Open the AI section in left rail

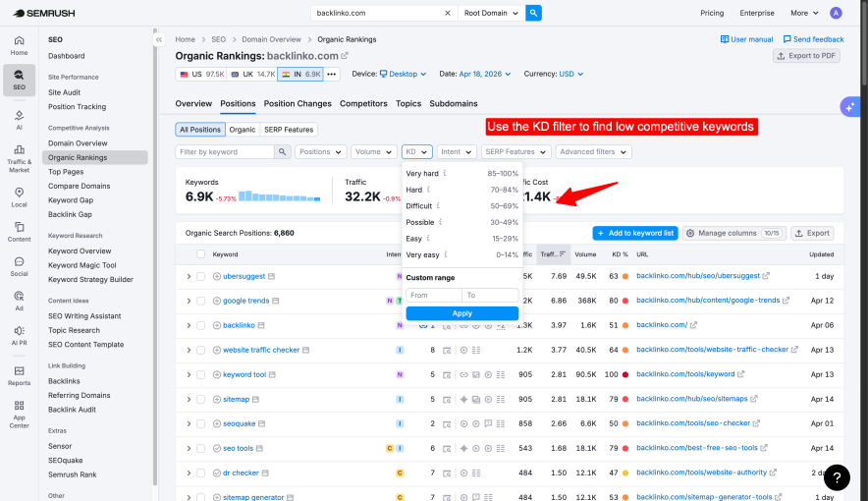tap(19, 119)
